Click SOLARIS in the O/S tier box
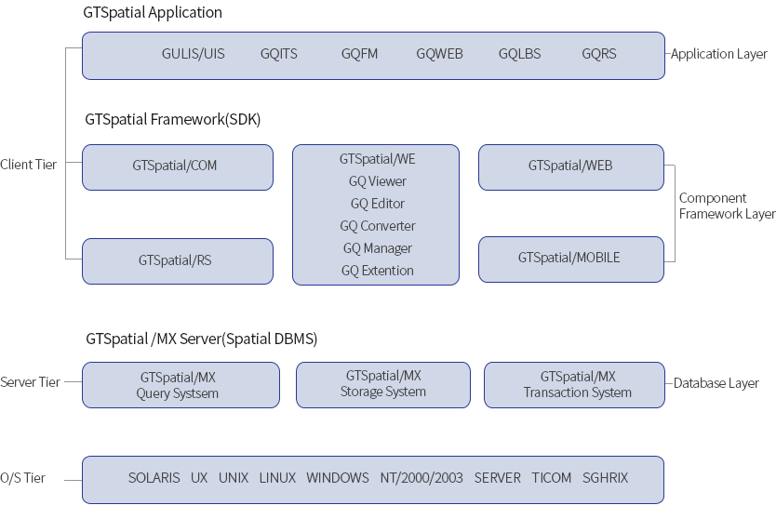The image size is (776, 532). (x=154, y=478)
